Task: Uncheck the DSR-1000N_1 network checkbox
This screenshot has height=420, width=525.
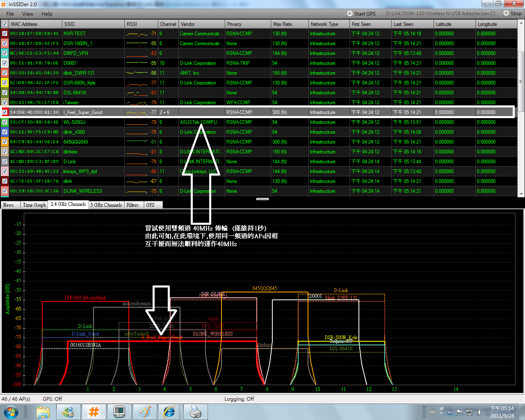Action: coord(5,43)
